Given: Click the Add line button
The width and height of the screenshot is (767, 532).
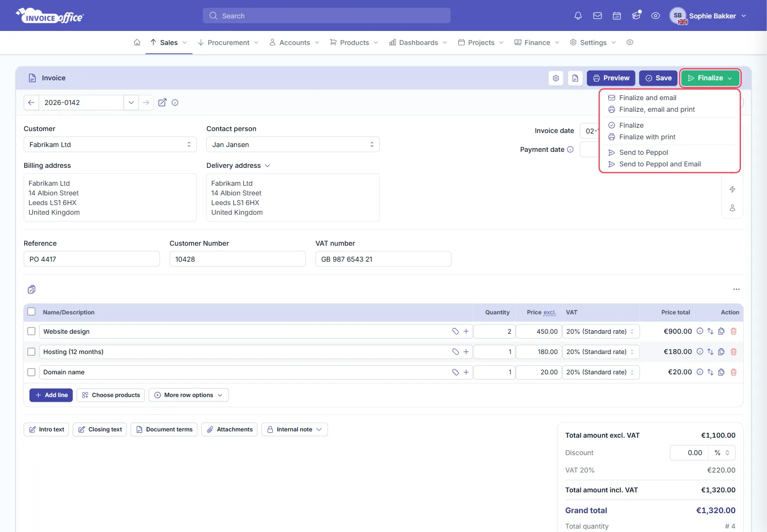Looking at the screenshot, I should coord(51,395).
